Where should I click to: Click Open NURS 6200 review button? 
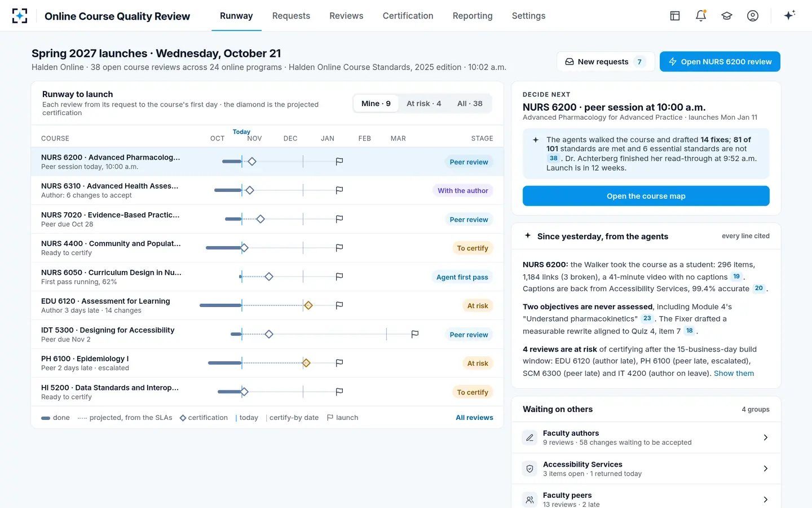tap(720, 62)
